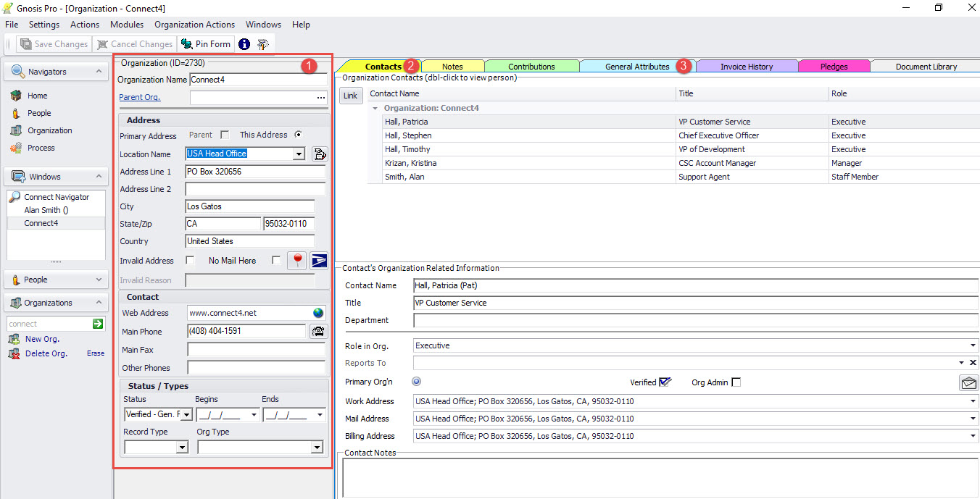Open the Parent Org. ellipsis lookup
980x499 pixels.
(x=321, y=98)
